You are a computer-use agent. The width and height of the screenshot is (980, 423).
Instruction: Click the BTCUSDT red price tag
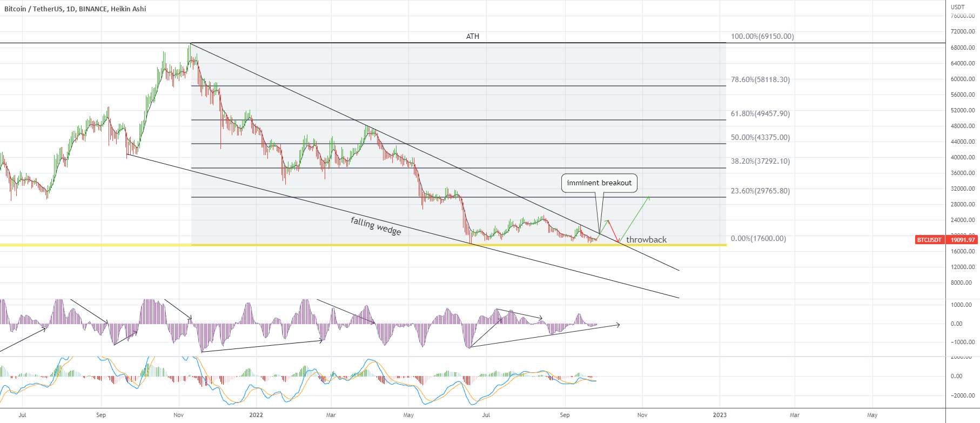pos(929,240)
